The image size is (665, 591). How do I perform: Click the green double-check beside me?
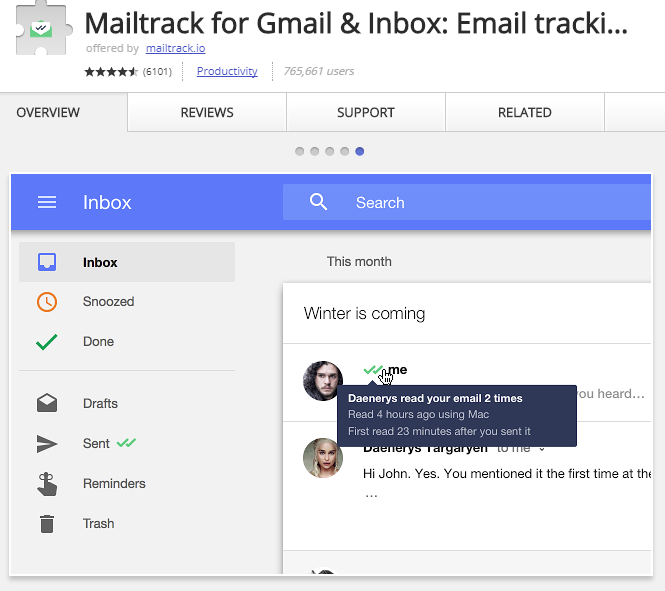373,370
